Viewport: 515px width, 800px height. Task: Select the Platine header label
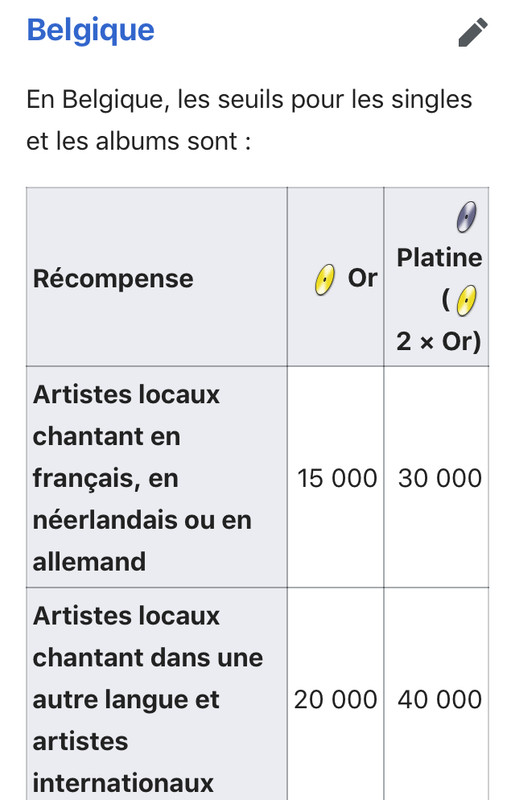tap(439, 258)
